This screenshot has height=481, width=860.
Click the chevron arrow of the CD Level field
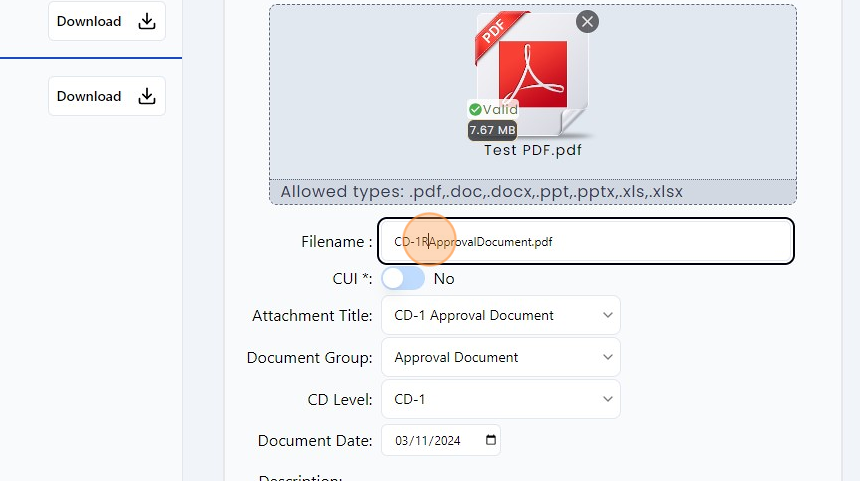point(607,399)
